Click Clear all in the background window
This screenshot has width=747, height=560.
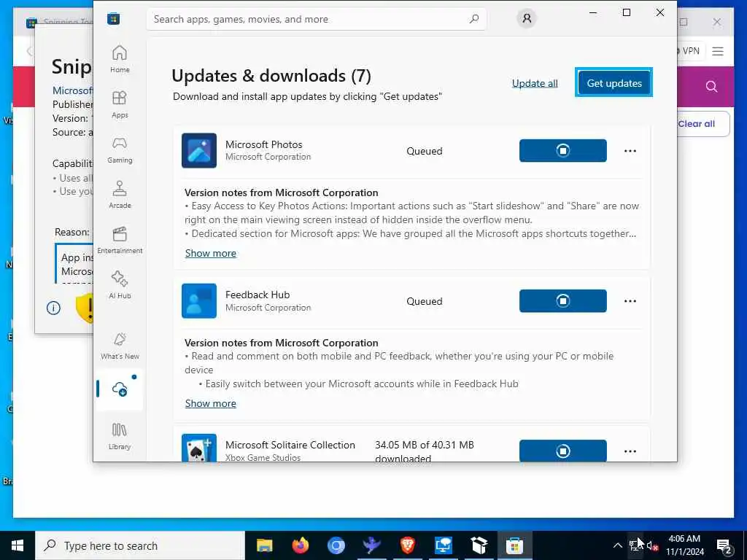tap(696, 124)
